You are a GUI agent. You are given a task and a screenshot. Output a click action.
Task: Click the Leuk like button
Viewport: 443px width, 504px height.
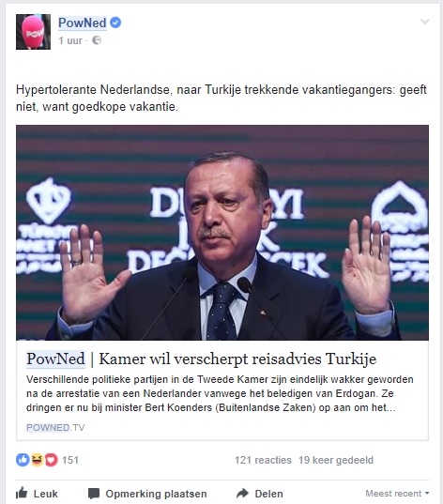37,494
